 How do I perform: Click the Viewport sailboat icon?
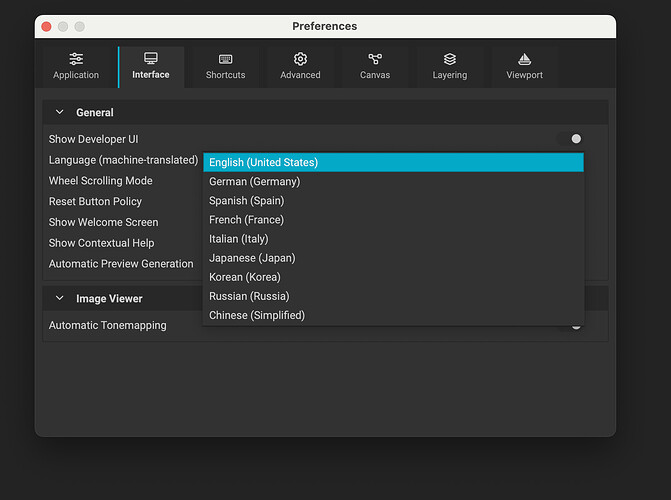525,59
